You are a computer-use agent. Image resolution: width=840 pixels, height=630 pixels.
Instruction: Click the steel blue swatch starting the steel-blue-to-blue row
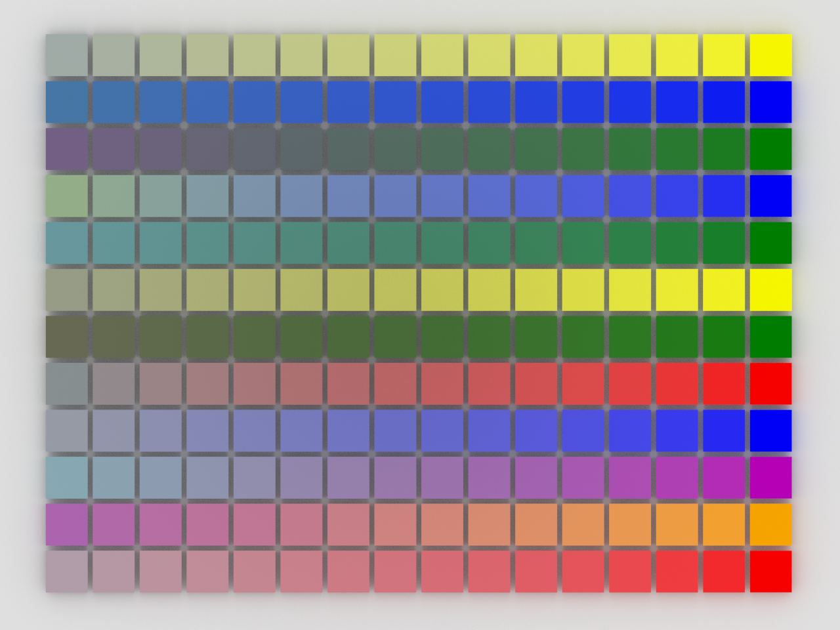[66, 102]
